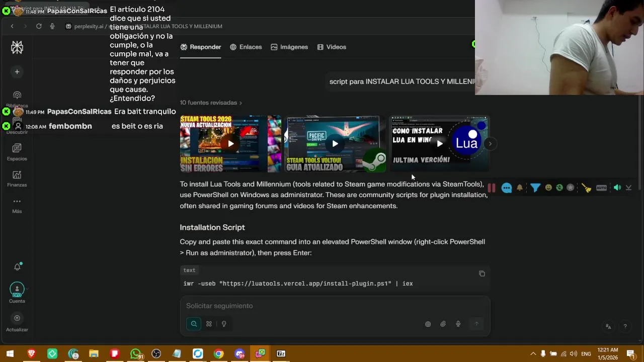Open OBS Studio from the taskbar
The image size is (644, 362).
tap(156, 354)
